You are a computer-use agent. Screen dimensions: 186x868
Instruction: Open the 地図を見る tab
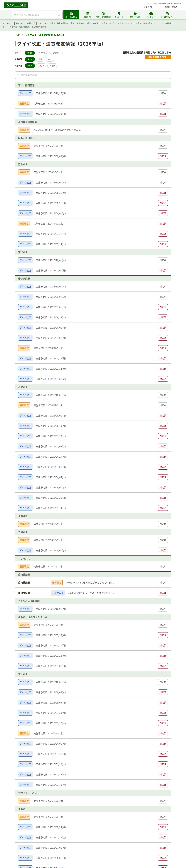pyautogui.click(x=167, y=15)
